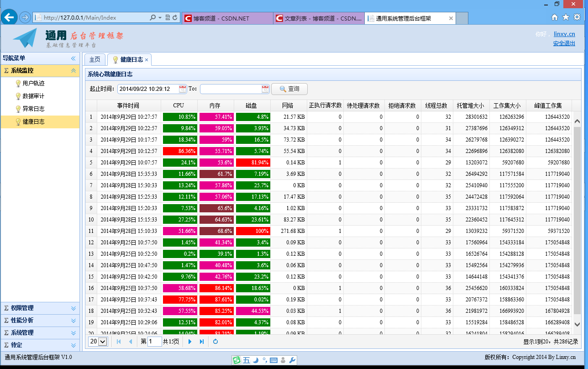Sort by the 内存 column header
Viewport: 588px width, 369px height.
(x=215, y=105)
